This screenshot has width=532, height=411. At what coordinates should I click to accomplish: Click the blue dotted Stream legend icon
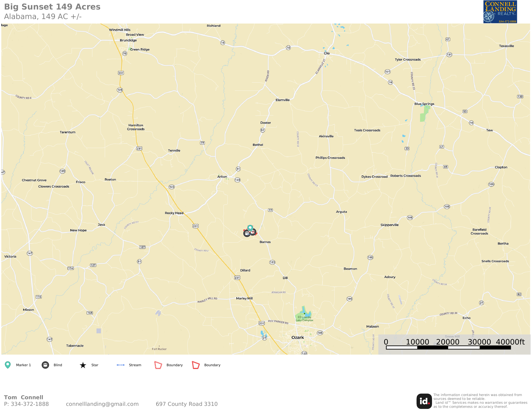click(121, 365)
